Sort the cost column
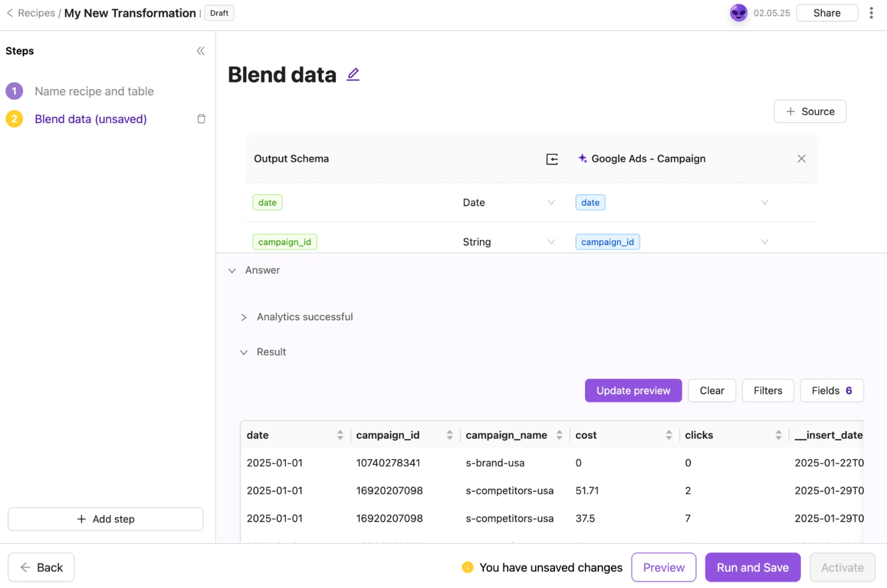 coord(669,435)
